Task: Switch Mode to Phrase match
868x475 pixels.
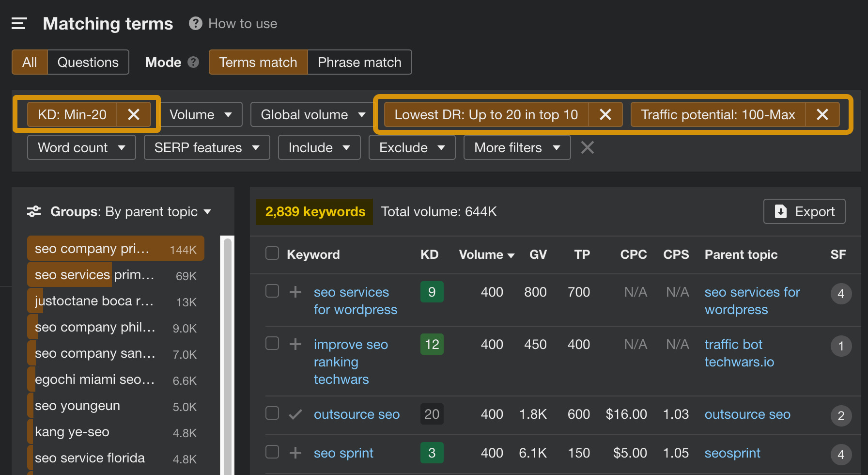Action: pyautogui.click(x=359, y=62)
